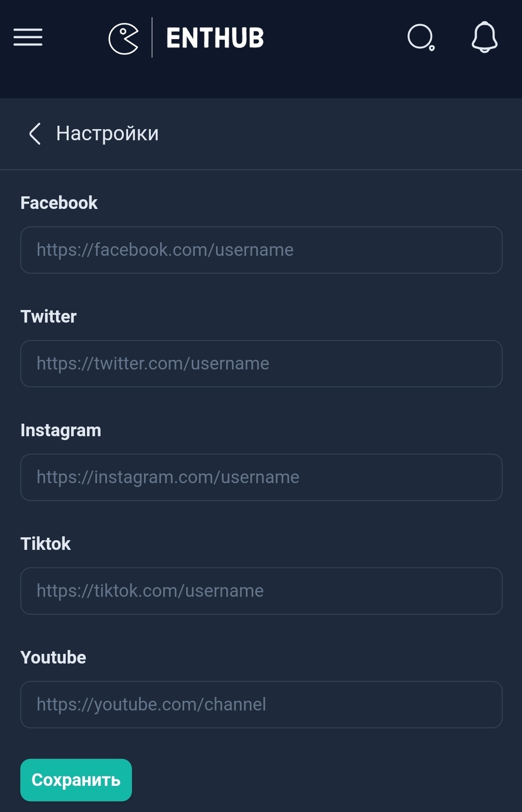Save settings with the Сохранить button
The width and height of the screenshot is (522, 812).
pos(76,780)
